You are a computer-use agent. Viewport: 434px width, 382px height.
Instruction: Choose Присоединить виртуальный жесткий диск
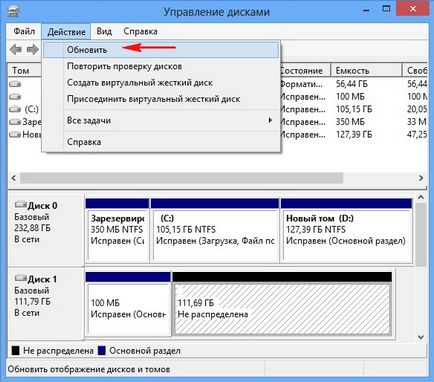click(161, 99)
